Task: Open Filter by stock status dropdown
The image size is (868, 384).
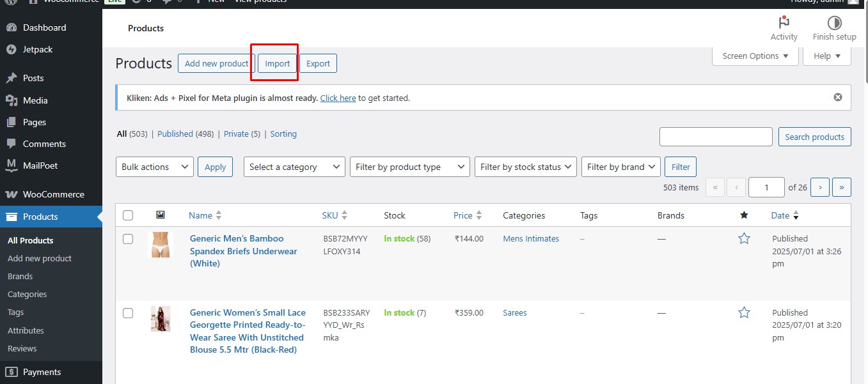Action: 525,167
